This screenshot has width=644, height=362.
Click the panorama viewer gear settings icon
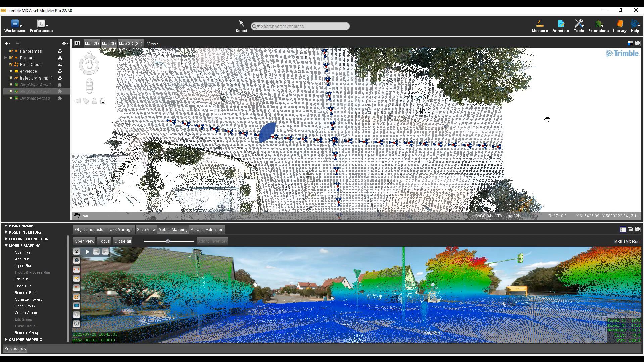click(77, 324)
